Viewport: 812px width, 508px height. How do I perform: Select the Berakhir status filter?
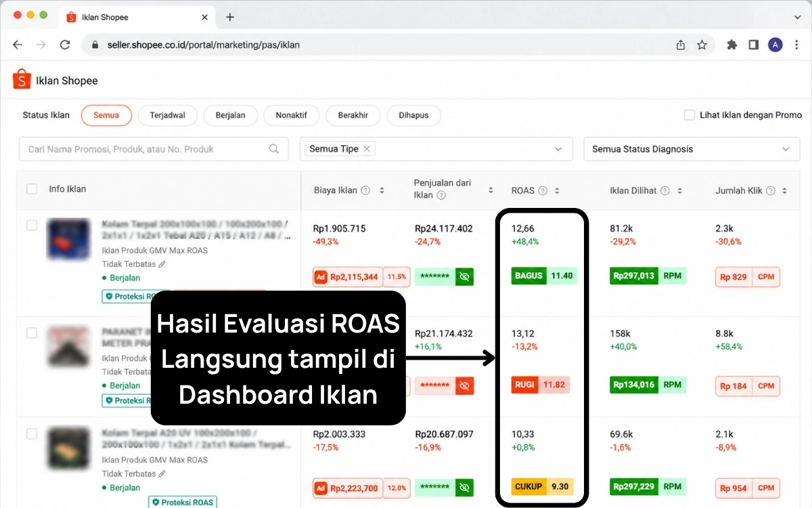click(x=353, y=115)
